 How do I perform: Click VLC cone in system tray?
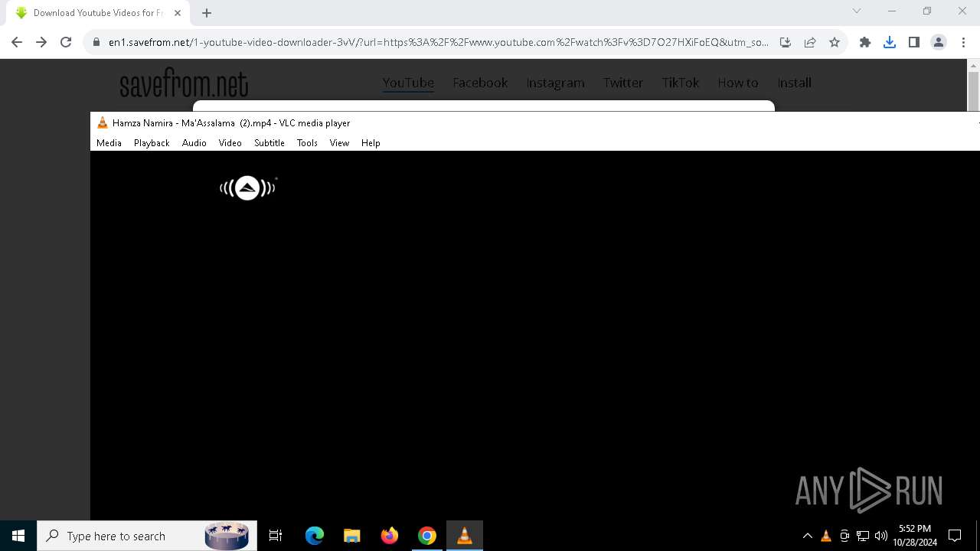click(826, 536)
